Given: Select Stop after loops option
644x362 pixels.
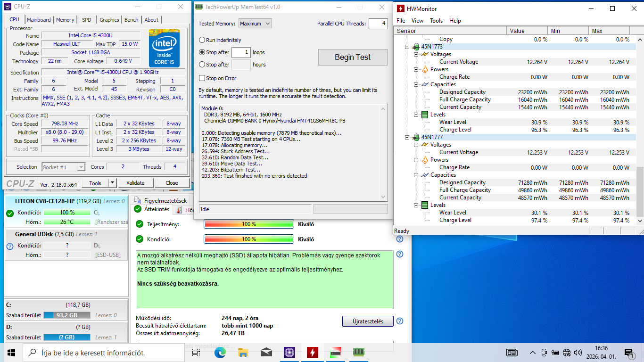Looking at the screenshot, I should (202, 52).
